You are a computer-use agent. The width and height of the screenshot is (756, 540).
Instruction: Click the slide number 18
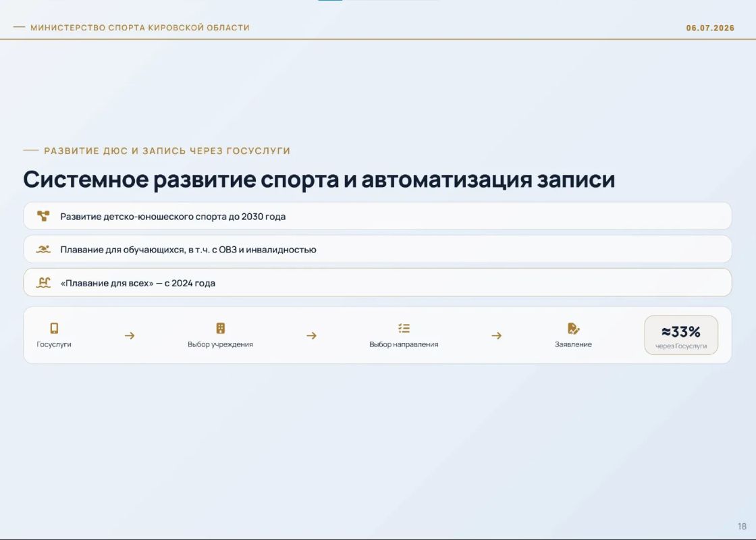742,526
